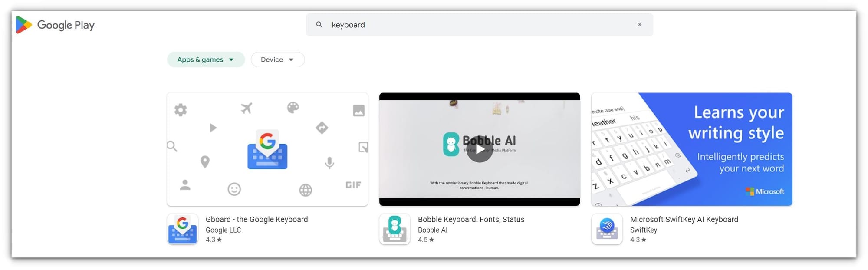This screenshot has width=868, height=270.
Task: Open Microsoft SwiftKey AI Keyboard title
Action: point(684,219)
